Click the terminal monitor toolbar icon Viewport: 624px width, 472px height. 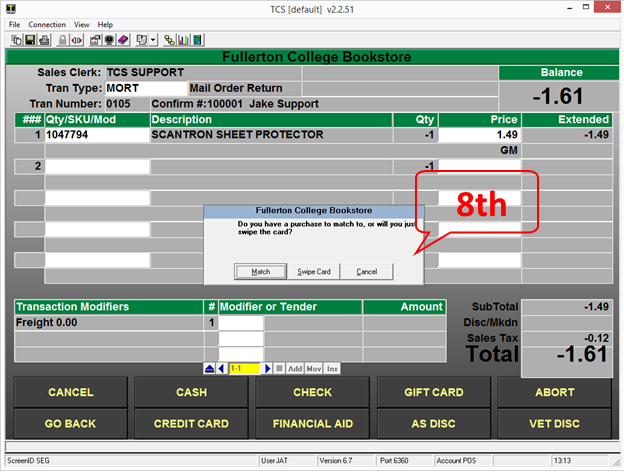[x=109, y=40]
